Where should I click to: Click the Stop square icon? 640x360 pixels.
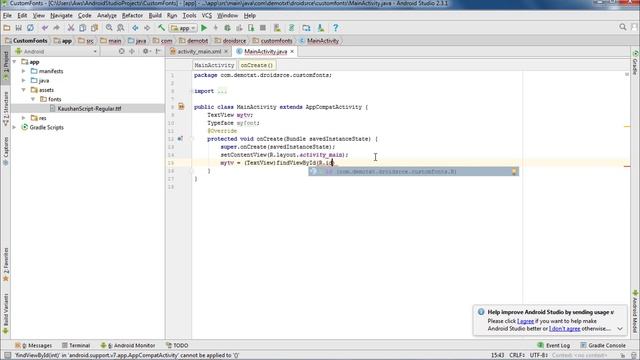263,28
